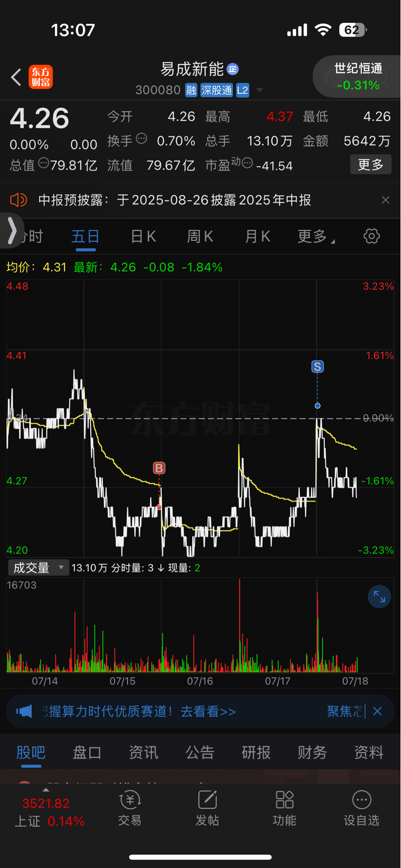This screenshot has width=401, height=868.
Task: Switch to next stock 世纪恒通
Action: coord(358,77)
